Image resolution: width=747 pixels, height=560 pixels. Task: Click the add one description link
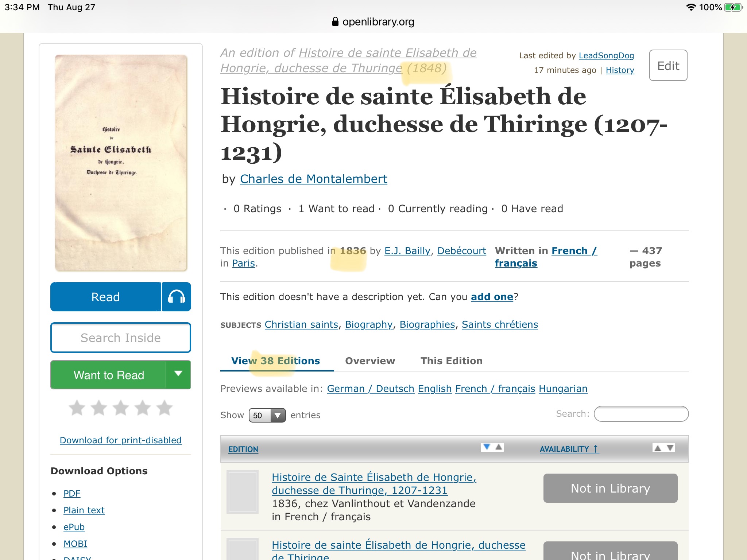[x=492, y=297]
